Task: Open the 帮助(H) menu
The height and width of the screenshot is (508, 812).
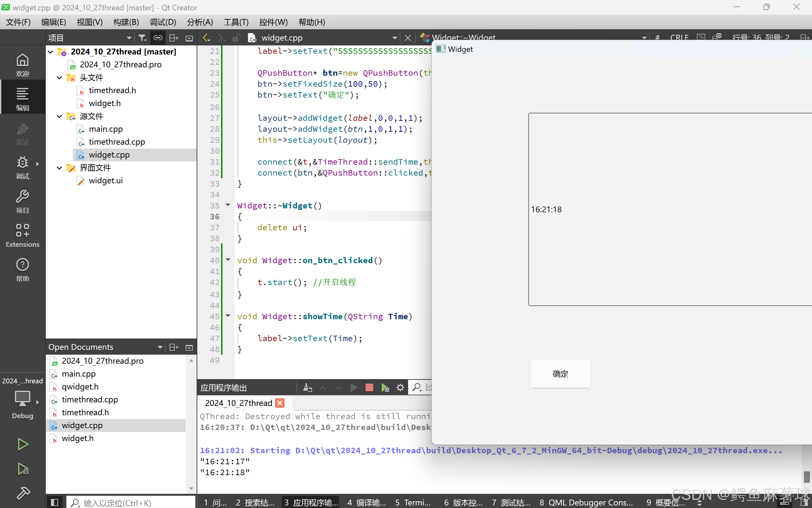Action: pyautogui.click(x=312, y=22)
